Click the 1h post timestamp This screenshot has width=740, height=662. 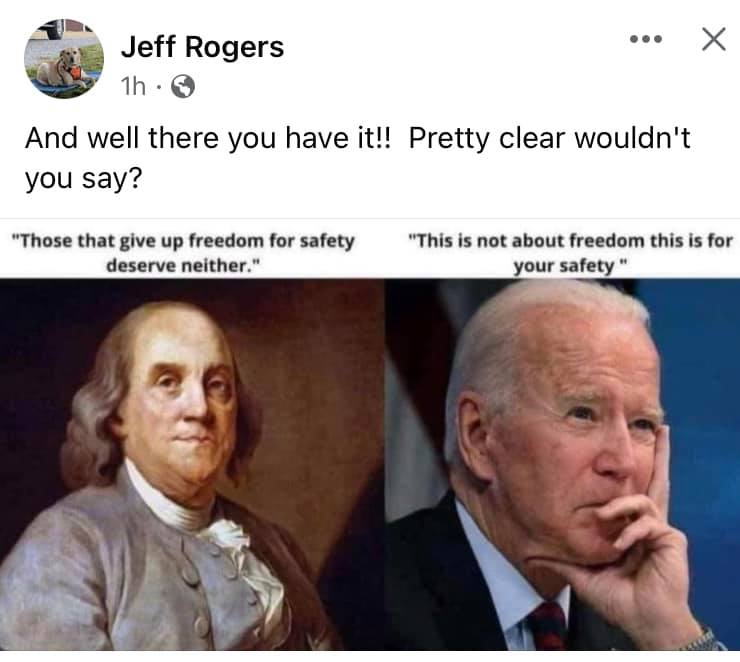click(133, 86)
